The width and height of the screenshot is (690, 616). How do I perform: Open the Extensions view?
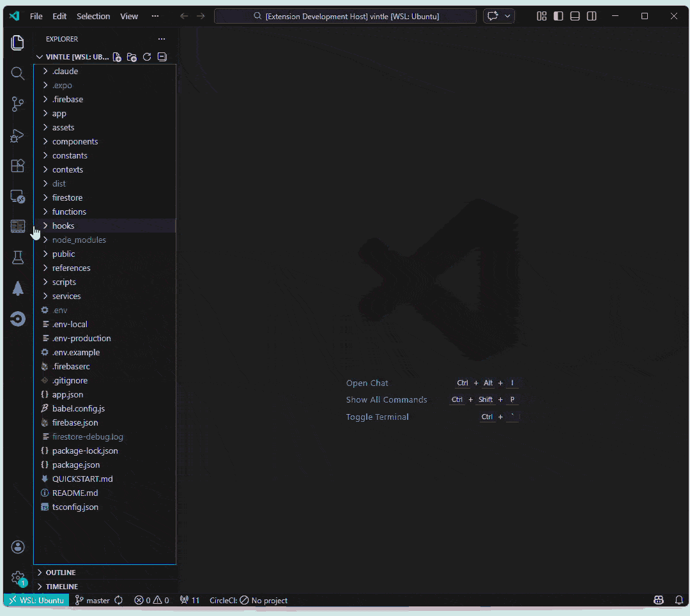[x=18, y=166]
